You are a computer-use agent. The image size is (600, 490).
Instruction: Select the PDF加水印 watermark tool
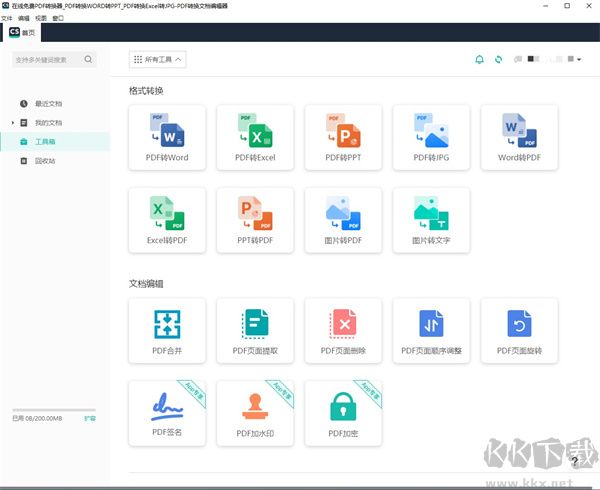point(255,413)
